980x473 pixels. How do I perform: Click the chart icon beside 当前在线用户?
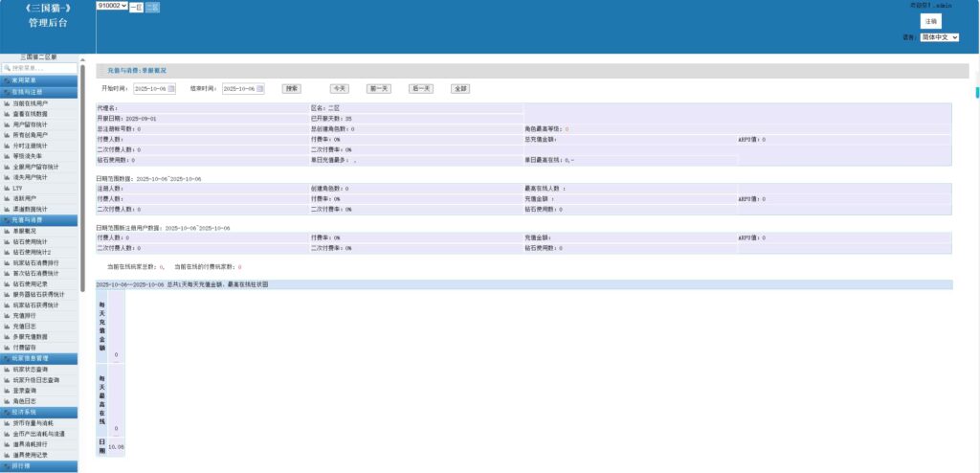[7, 102]
